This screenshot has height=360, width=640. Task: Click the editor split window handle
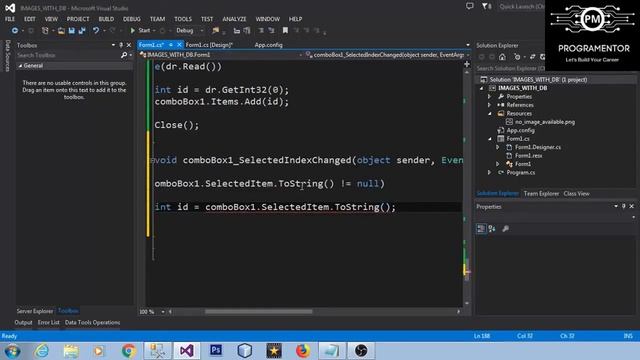pos(467,64)
